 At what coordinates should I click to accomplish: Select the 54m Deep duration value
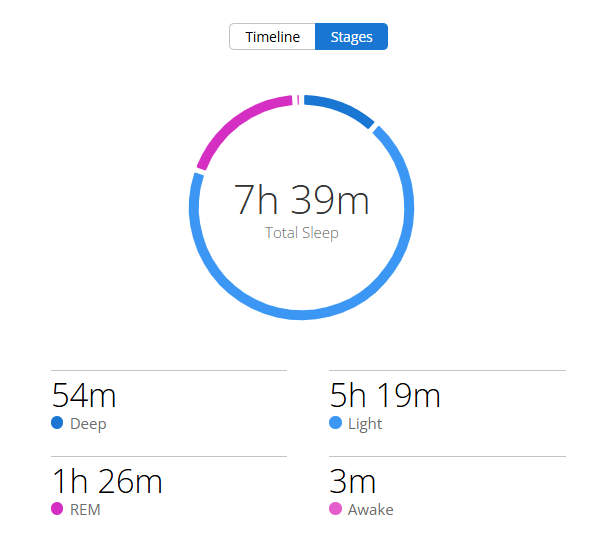(x=84, y=396)
